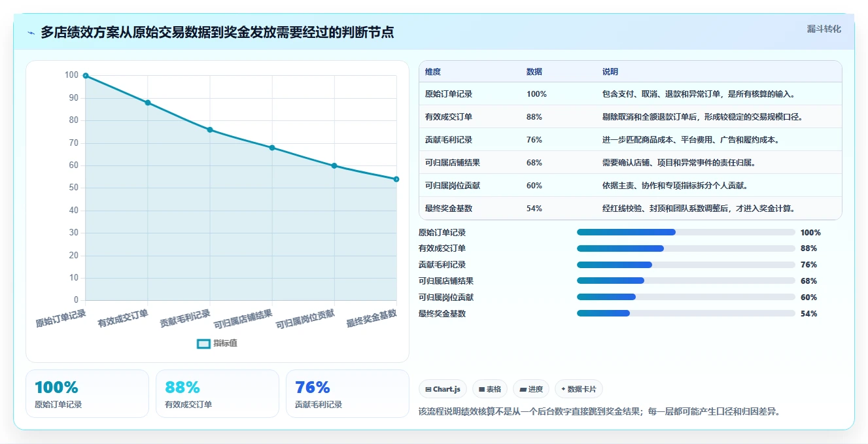Screen dimensions: 868x444
Task: Click the 可归属岗位贡献 table cell
Action: pyautogui.click(x=453, y=186)
